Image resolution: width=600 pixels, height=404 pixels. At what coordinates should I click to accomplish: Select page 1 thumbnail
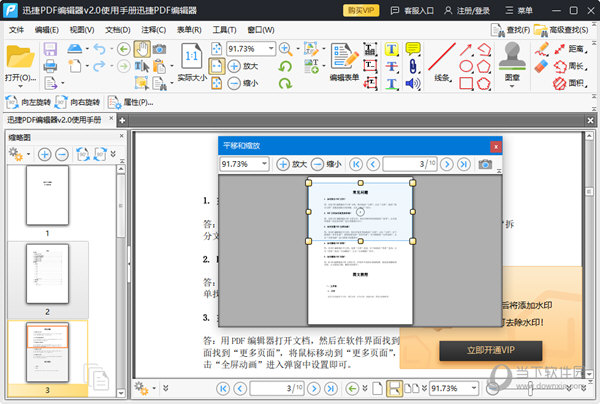click(47, 195)
